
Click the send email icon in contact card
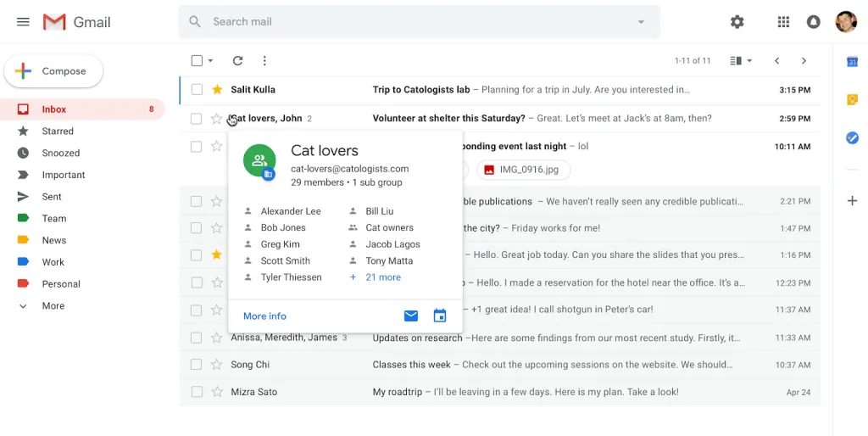(x=411, y=316)
